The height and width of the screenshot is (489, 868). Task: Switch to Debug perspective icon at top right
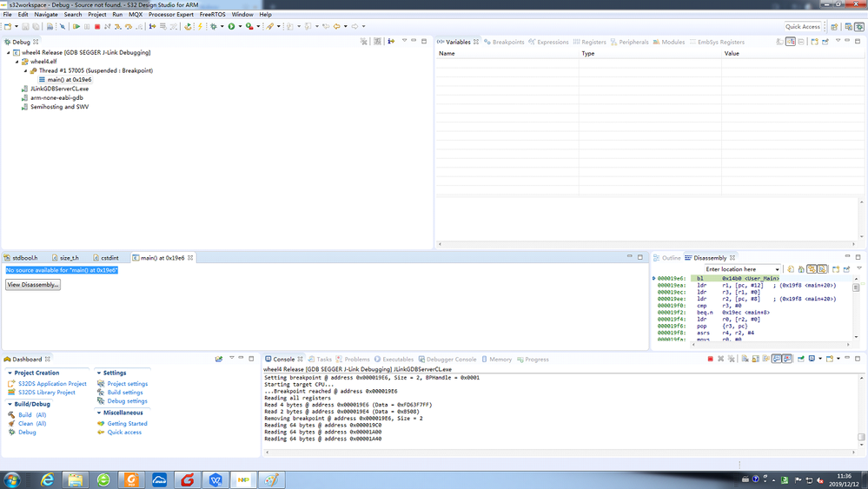click(x=859, y=27)
